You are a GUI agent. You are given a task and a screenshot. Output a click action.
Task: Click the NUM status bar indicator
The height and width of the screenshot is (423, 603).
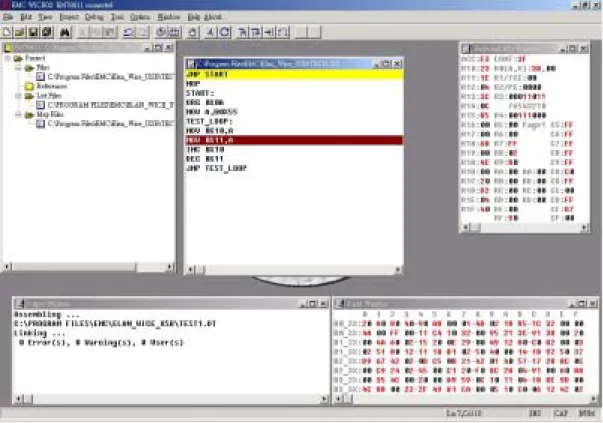pos(586,414)
